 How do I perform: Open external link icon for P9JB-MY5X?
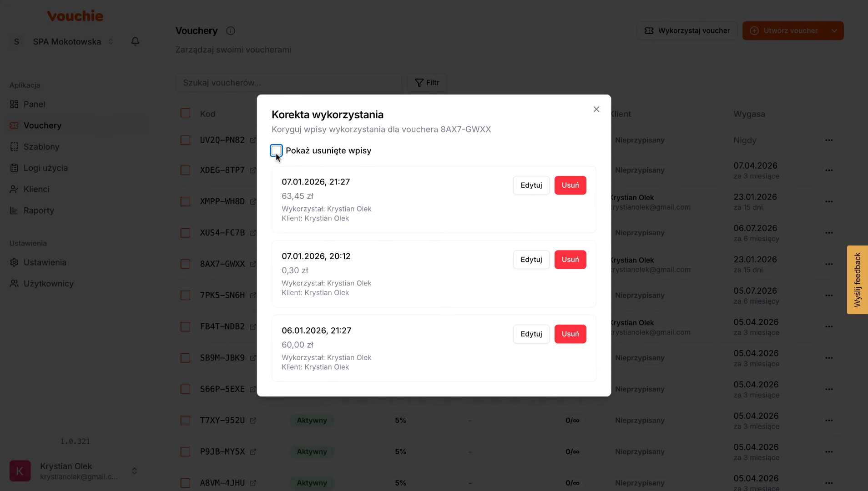[253, 452]
